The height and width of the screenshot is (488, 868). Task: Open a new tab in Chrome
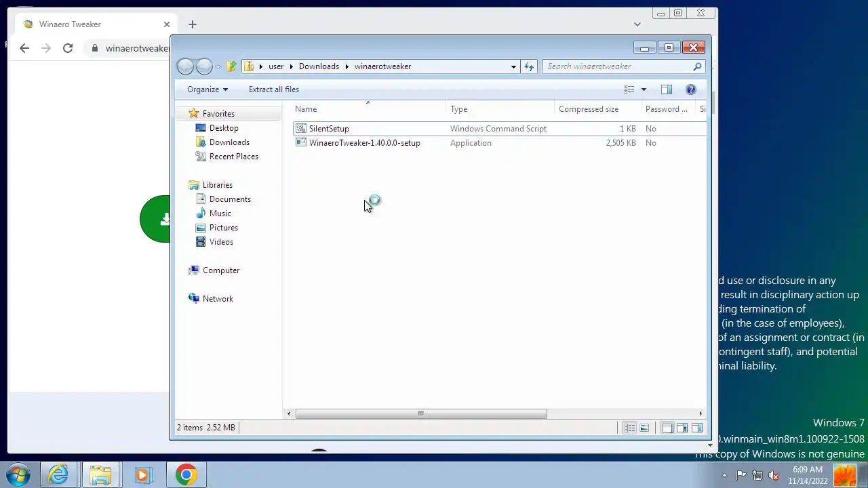(x=193, y=24)
